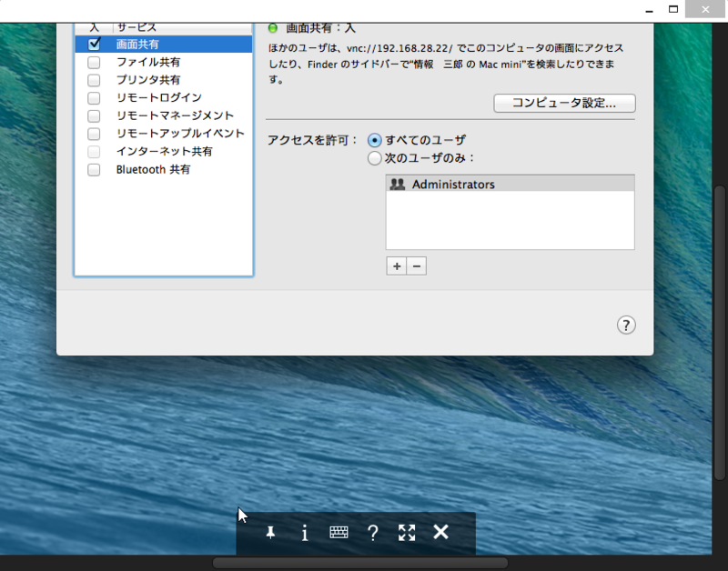Screen dimensions: 728x571
Task: Open connection info via the i icon
Action: 304,534
